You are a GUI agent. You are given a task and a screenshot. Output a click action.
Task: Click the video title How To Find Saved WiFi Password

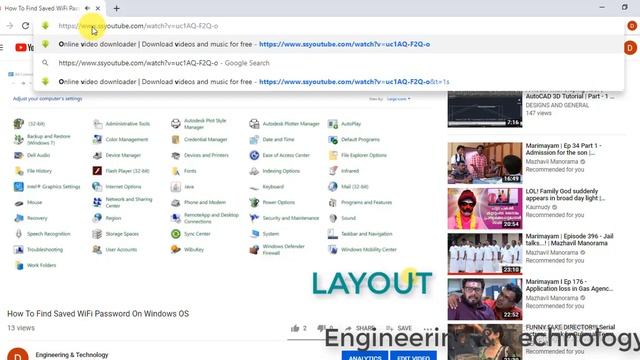click(98, 313)
